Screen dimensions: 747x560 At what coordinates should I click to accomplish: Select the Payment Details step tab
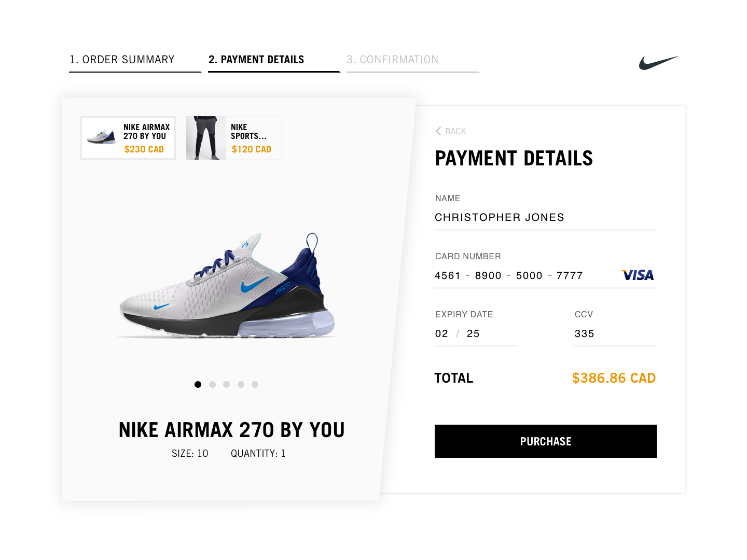point(256,60)
